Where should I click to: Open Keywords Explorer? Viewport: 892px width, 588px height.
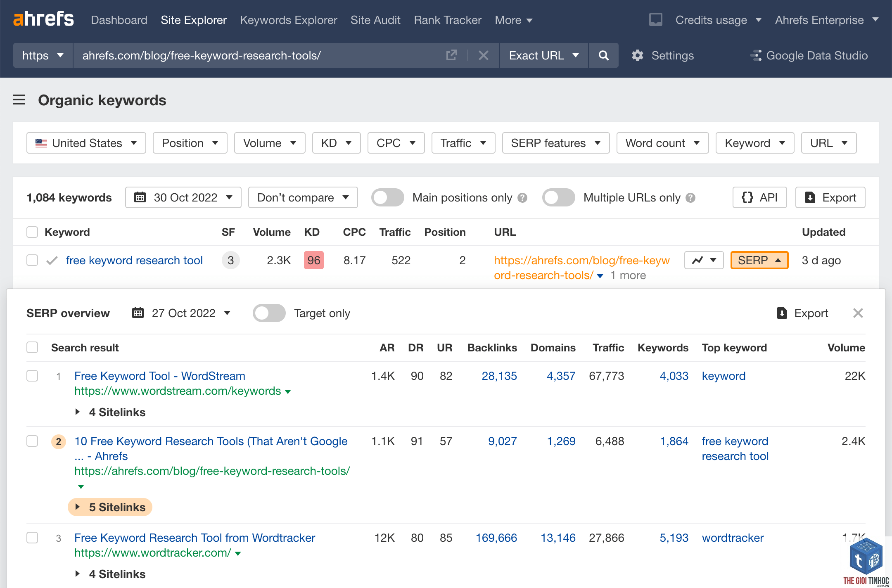(289, 20)
